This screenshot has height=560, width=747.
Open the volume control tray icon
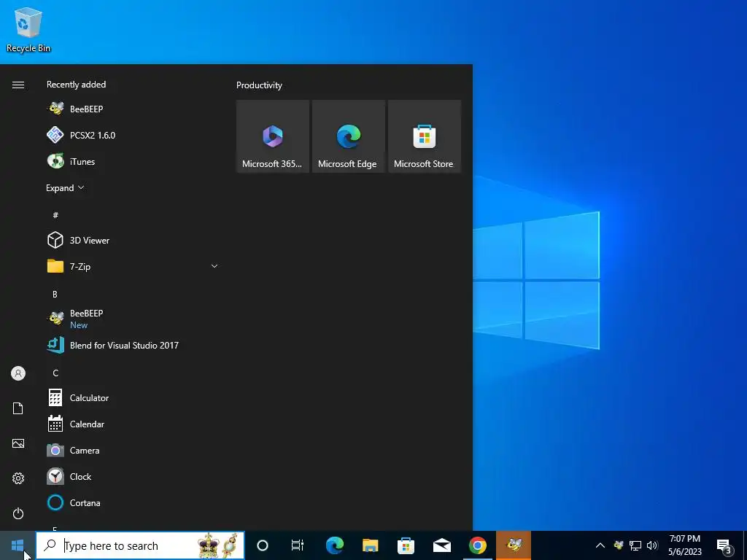pyautogui.click(x=652, y=545)
